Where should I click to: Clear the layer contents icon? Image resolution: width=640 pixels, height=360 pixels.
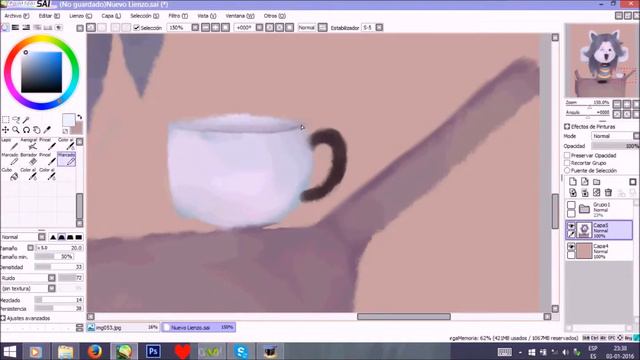pyautogui.click(x=597, y=192)
